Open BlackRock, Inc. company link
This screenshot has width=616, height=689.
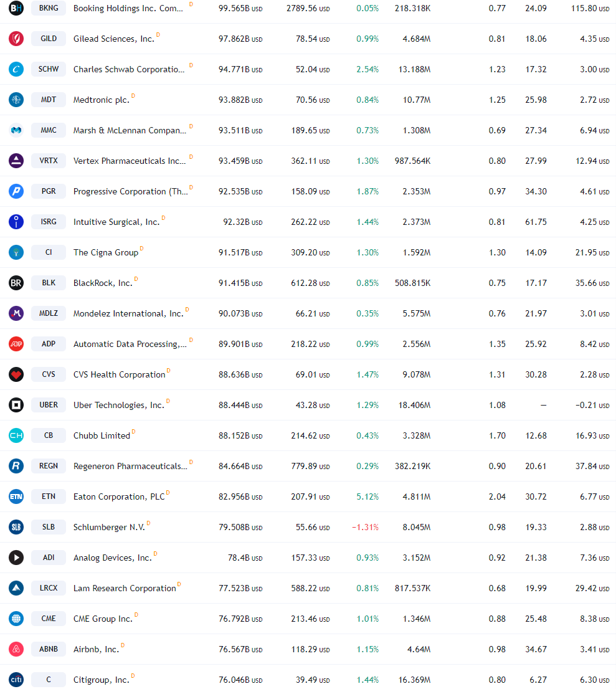coord(103,283)
